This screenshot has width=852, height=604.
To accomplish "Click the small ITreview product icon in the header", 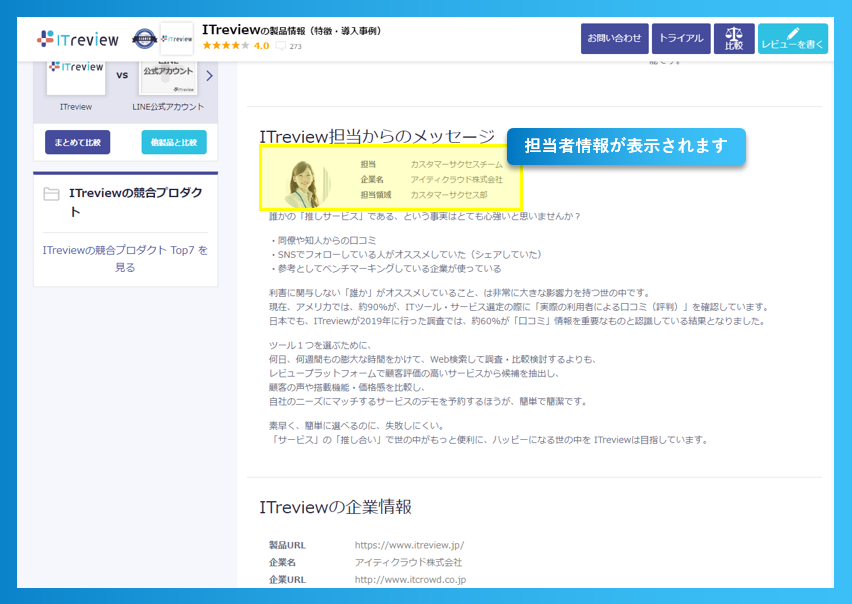I will (x=175, y=38).
